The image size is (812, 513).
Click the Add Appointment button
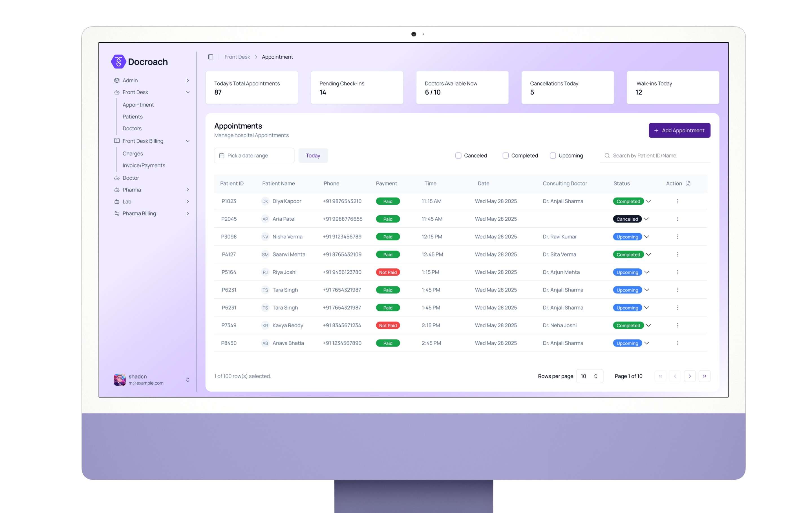(x=679, y=130)
